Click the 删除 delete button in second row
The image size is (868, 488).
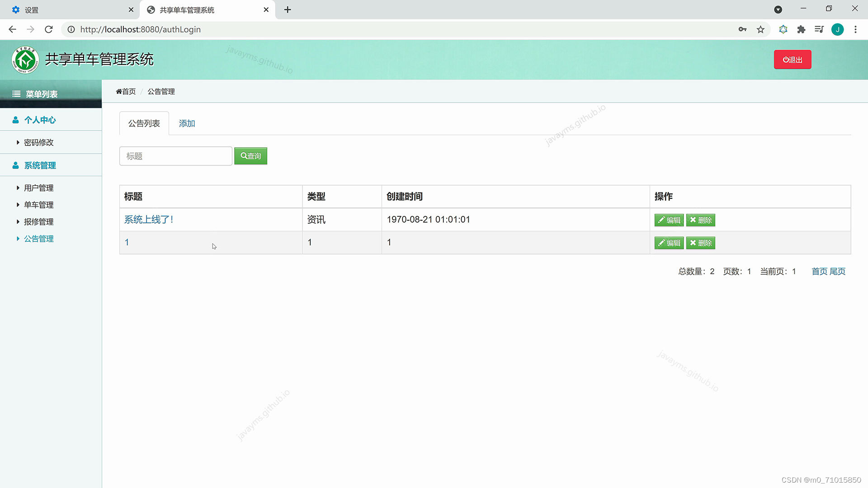[700, 243]
